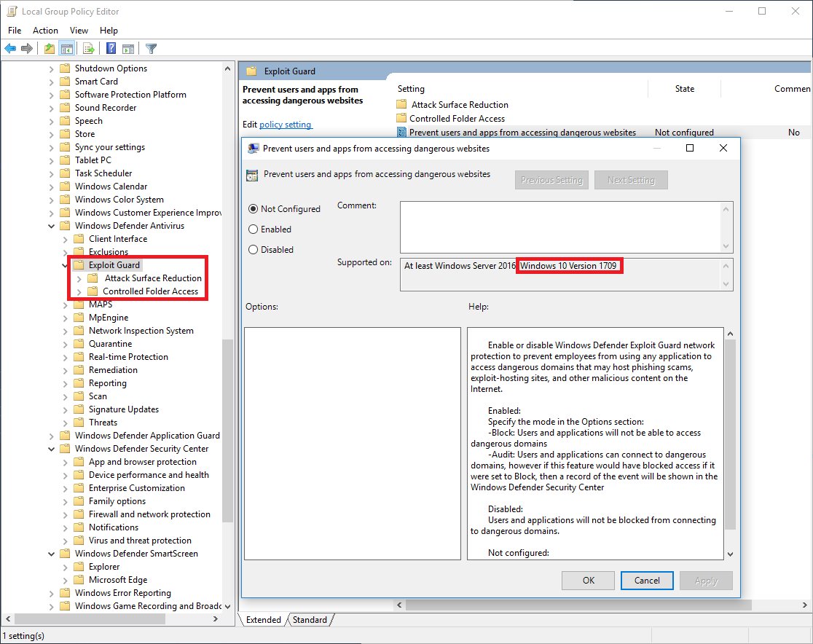Select Family options in the tree
813x644 pixels.
pyautogui.click(x=117, y=501)
